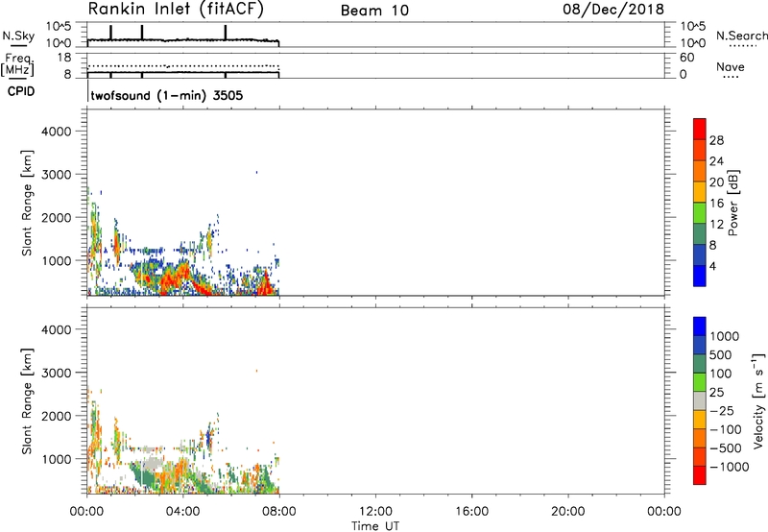Select the "N.Sky" legend label
Viewport: 768px width, 532px height.
18,36
